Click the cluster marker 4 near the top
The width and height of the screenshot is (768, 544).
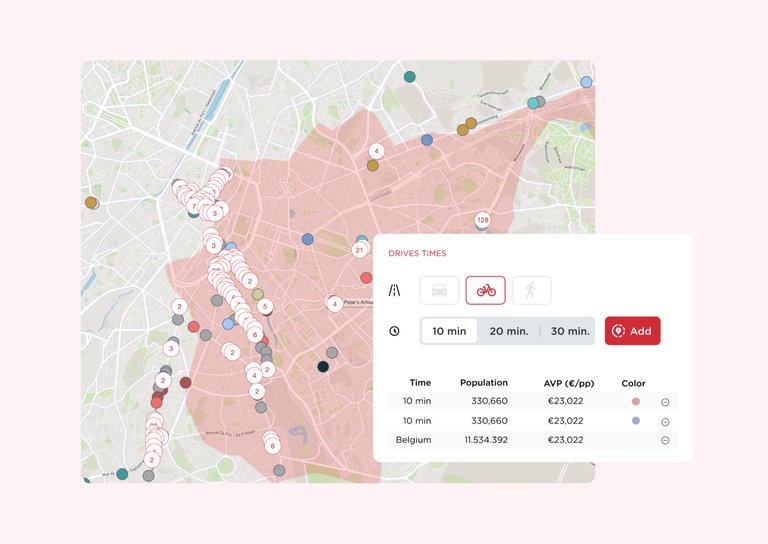pyautogui.click(x=376, y=151)
